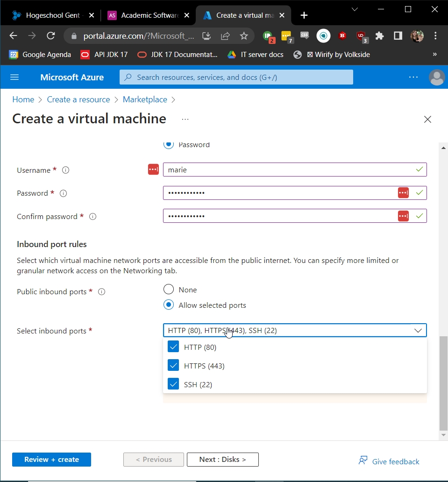Bookmark this page with the star icon
Viewport: 448px width, 482px height.
(x=243, y=36)
